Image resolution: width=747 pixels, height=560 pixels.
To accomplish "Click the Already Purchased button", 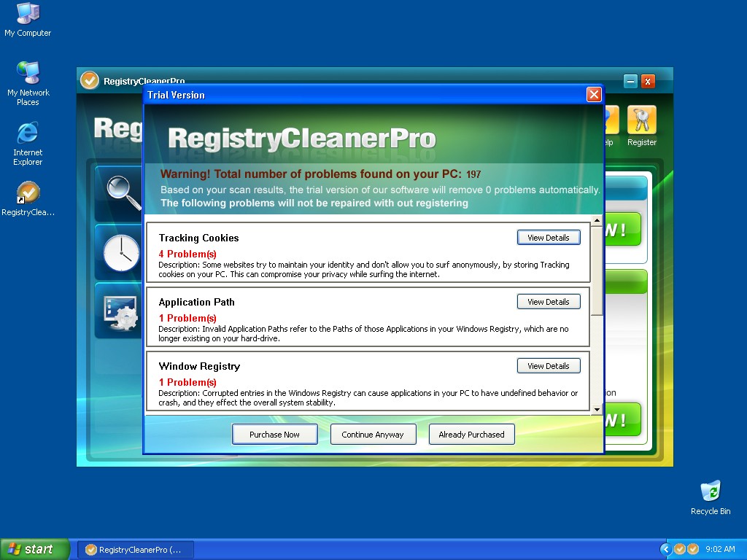I will tap(471, 435).
